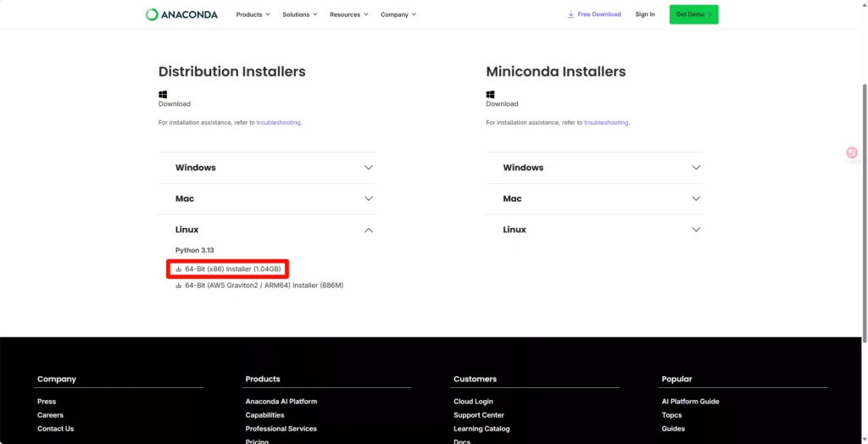Click the pink floating icon at right edge
868x444 pixels.
coord(852,153)
